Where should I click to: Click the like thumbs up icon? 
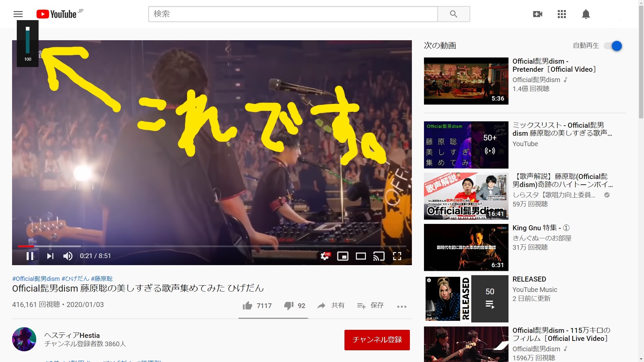click(x=247, y=305)
